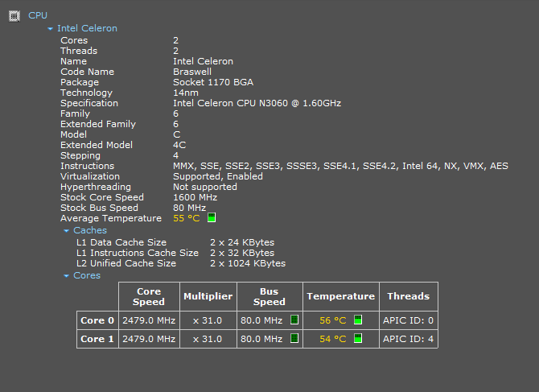This screenshot has height=392, width=539.
Task: Click the Extended Family label
Action: pyautogui.click(x=98, y=124)
